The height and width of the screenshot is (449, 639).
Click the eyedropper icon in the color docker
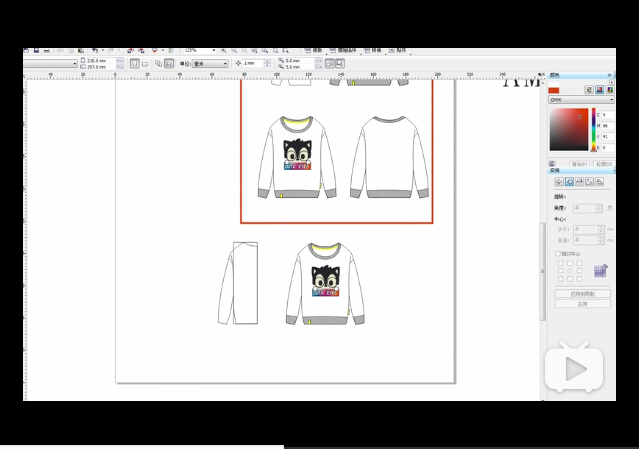pyautogui.click(x=589, y=90)
